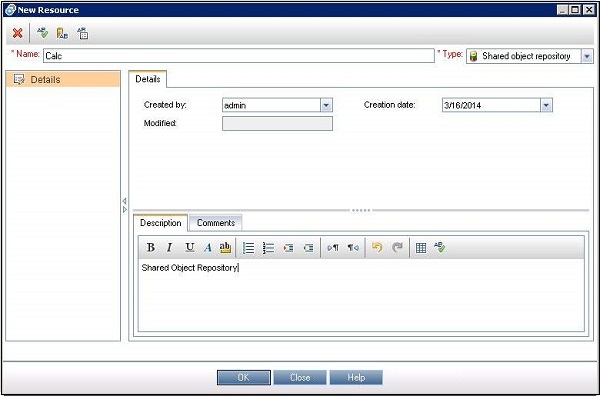Open spelling options icon in top toolbar
The height and width of the screenshot is (396, 600).
pos(82,33)
